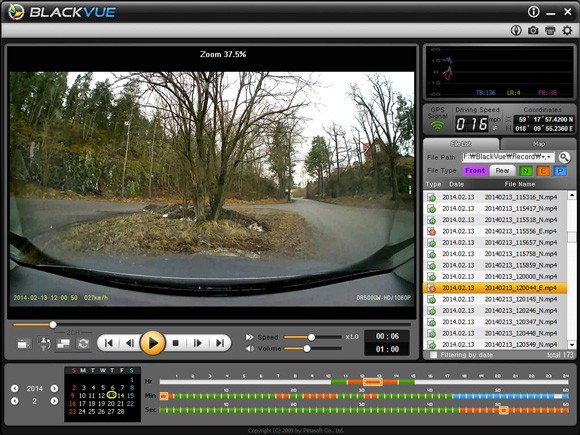The width and height of the screenshot is (580, 435).
Task: Switch to the Map tab
Action: (539, 144)
